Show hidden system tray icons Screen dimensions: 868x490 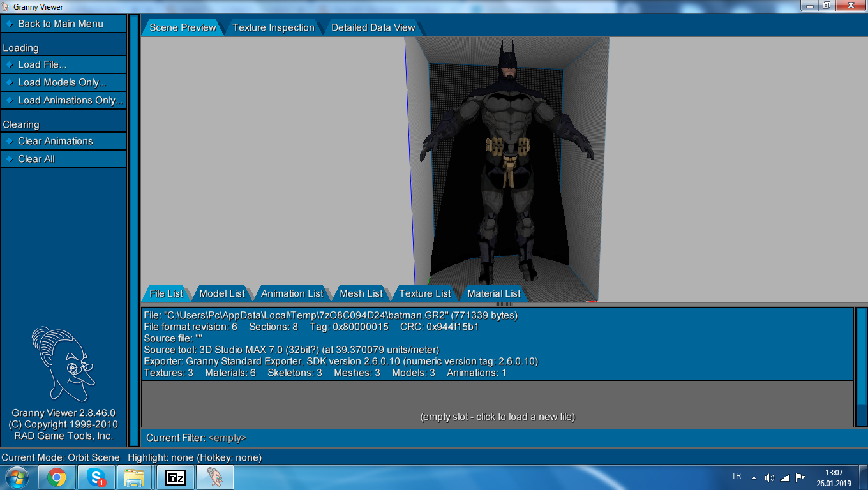pyautogui.click(x=754, y=477)
